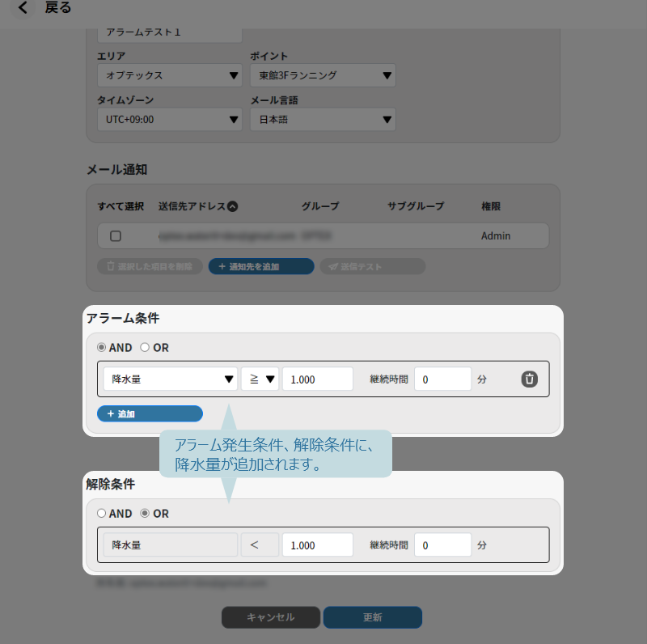Image resolution: width=647 pixels, height=644 pixels.
Task: Click the 更新 button
Action: tap(373, 617)
